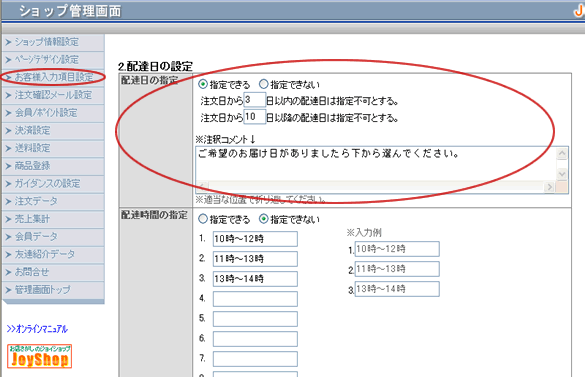Select 指定できる for 配達日の指定
Image resolution: width=585 pixels, height=377 pixels.
point(203,84)
